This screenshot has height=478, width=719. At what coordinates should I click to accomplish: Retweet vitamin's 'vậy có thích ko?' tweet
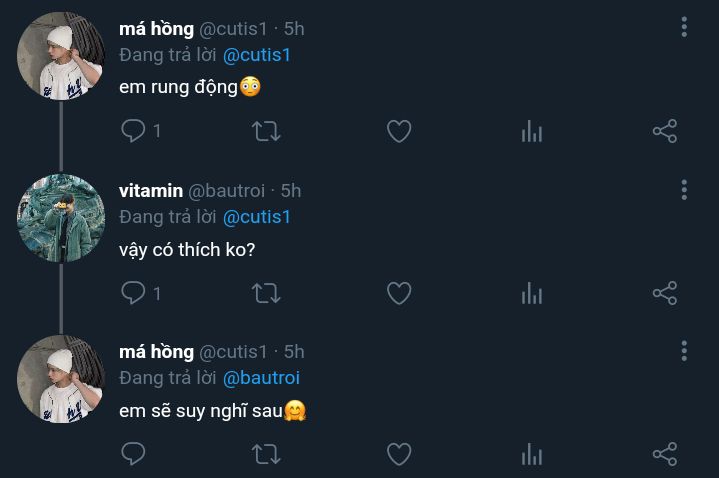266,293
